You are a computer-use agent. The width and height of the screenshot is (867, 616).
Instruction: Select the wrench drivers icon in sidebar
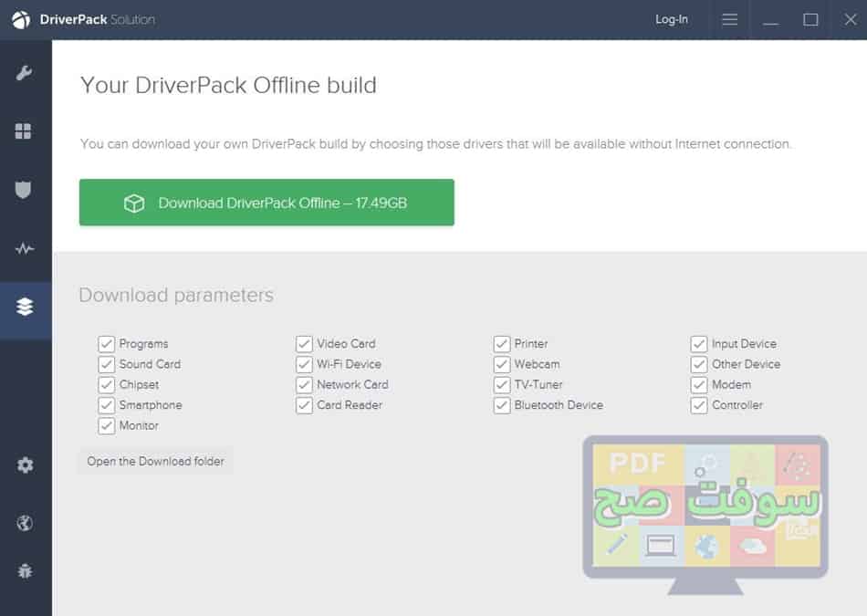[x=26, y=72]
